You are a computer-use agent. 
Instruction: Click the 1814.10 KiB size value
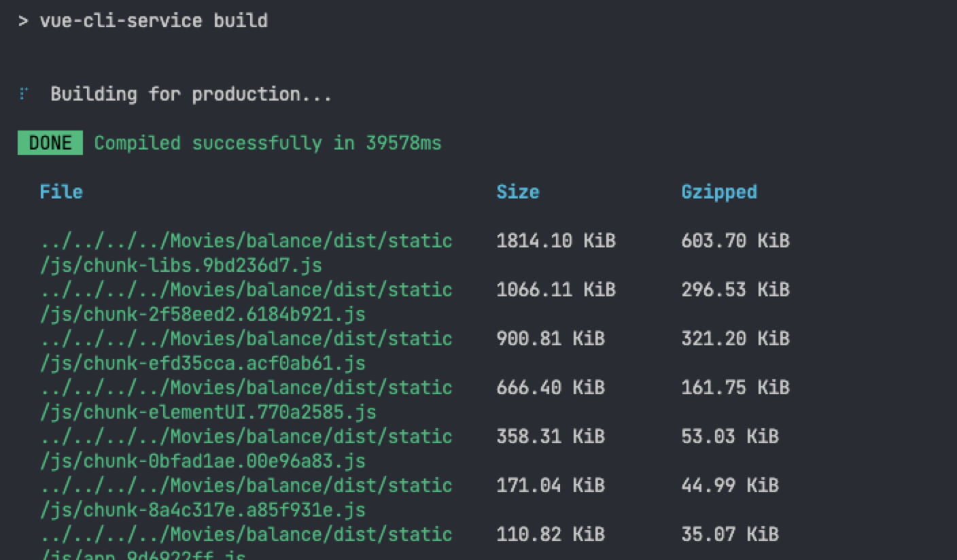[x=555, y=241]
